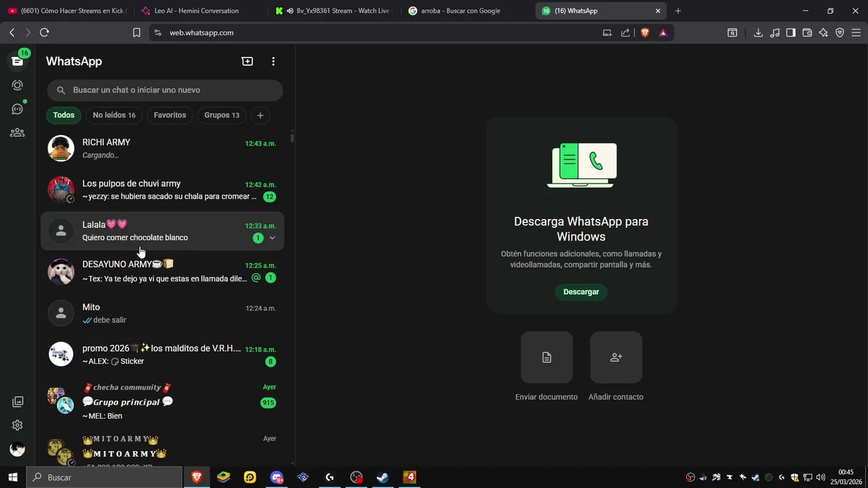Open the Mito chat
The width and height of the screenshot is (868, 488).
coord(163,313)
